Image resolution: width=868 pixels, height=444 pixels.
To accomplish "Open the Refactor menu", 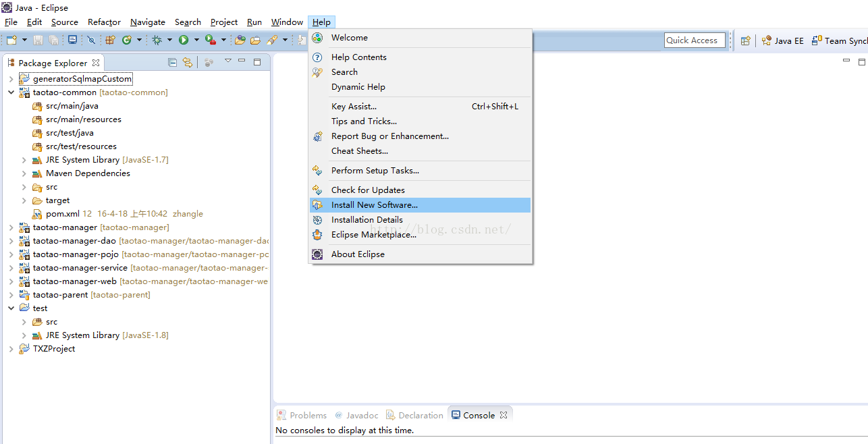I will pos(104,22).
